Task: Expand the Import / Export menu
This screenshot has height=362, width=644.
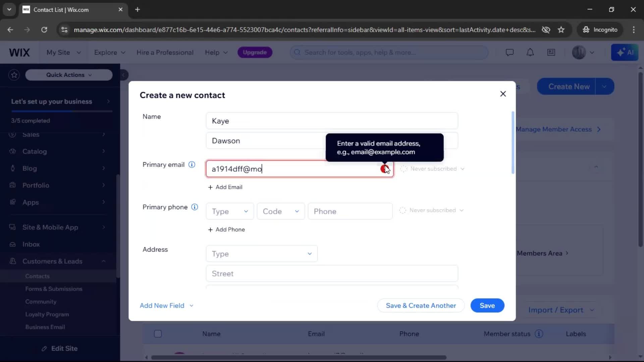Action: 561,310
